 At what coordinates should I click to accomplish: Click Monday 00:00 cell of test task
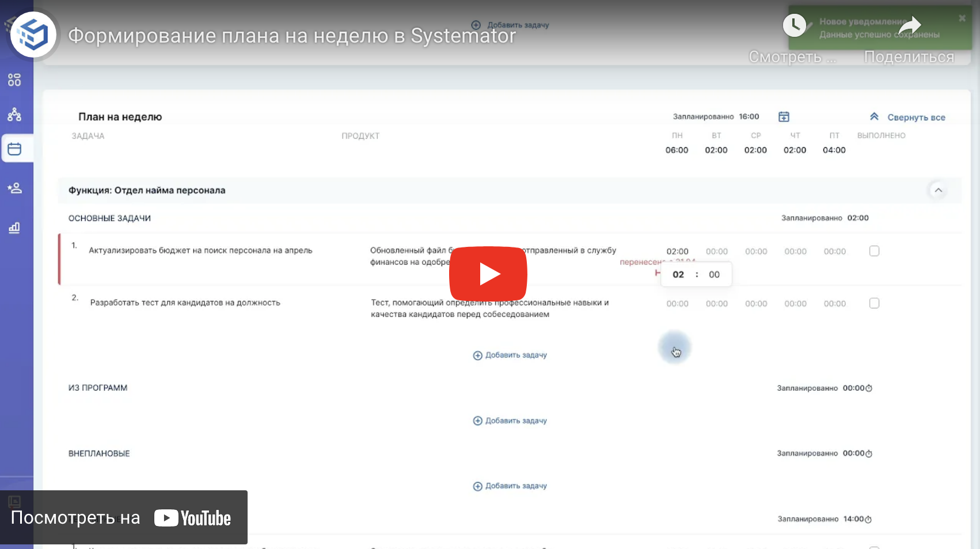tap(678, 304)
